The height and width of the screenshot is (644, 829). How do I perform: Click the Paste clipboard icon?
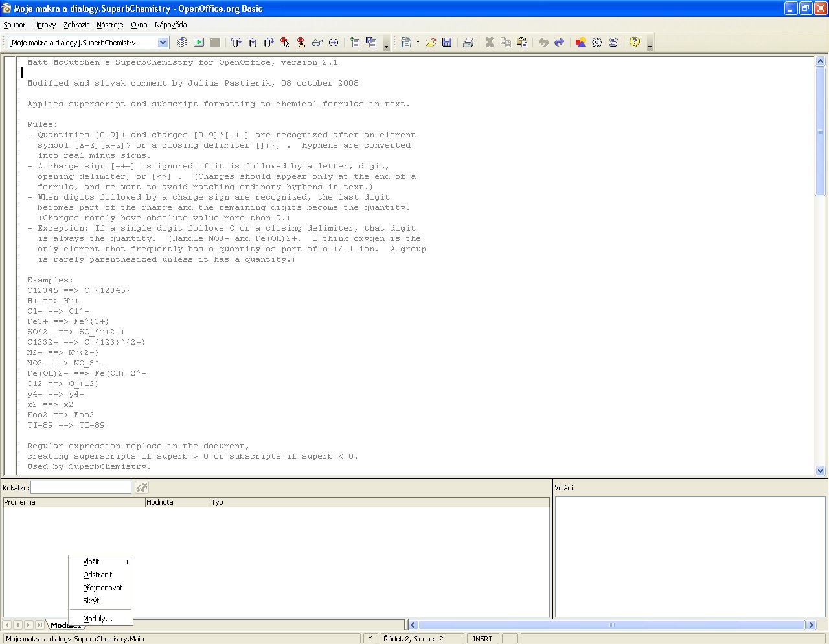(x=522, y=42)
